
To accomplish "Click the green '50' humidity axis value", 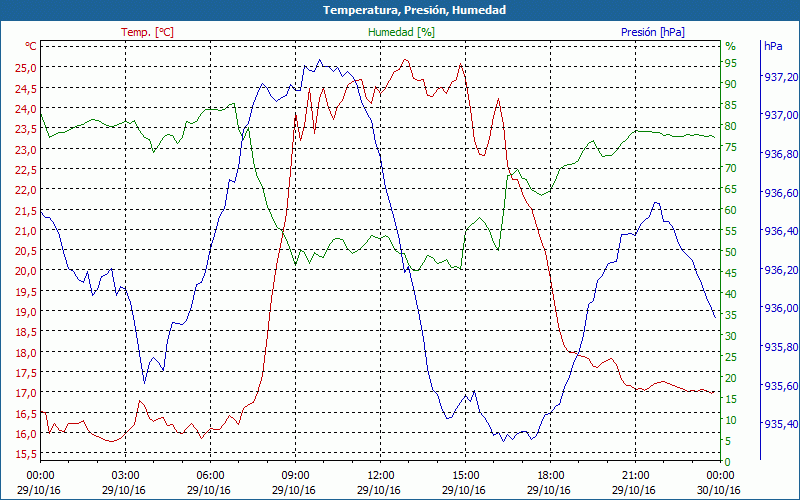I will coord(731,252).
